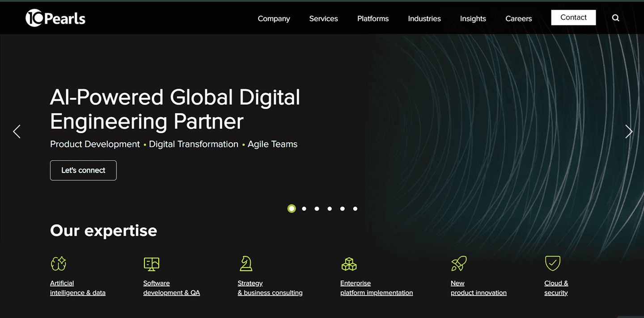This screenshot has width=644, height=318.
Task: Select the first carousel dot
Action: [x=292, y=209]
